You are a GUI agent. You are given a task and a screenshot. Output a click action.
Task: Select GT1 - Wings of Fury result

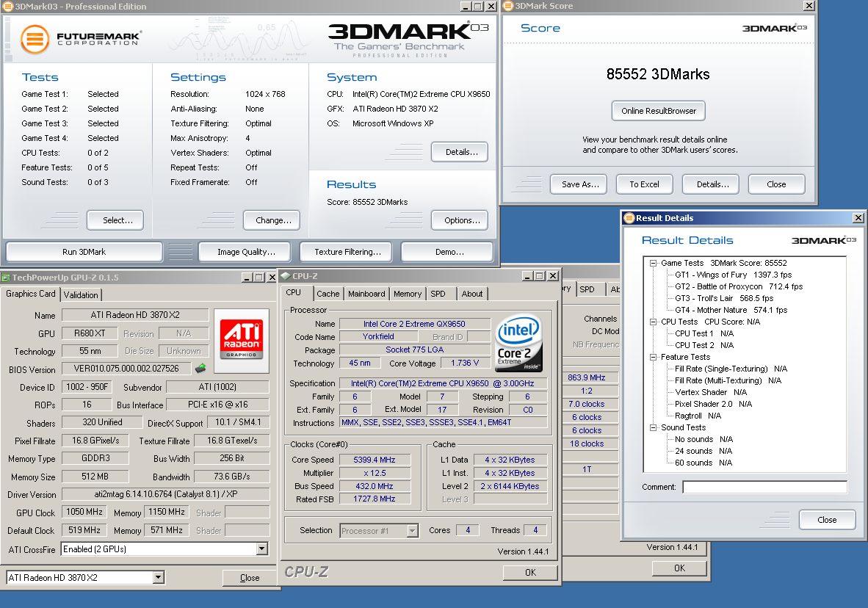(x=733, y=275)
